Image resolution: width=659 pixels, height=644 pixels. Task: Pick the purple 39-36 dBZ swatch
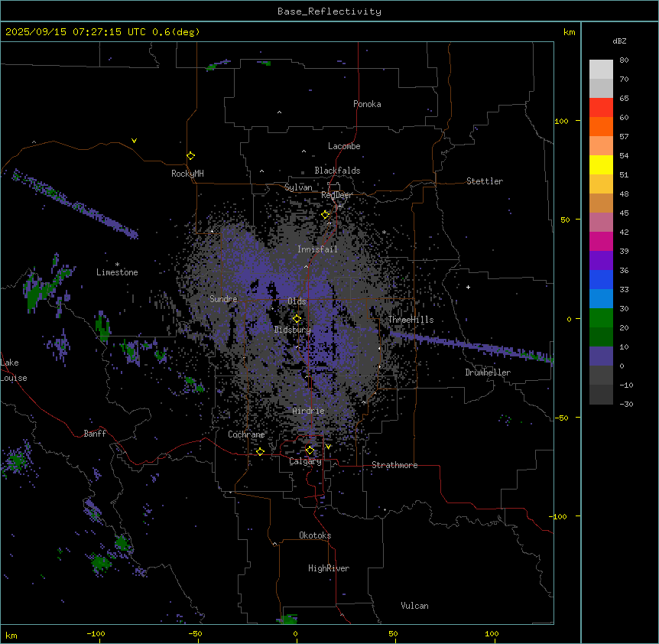[x=601, y=261]
